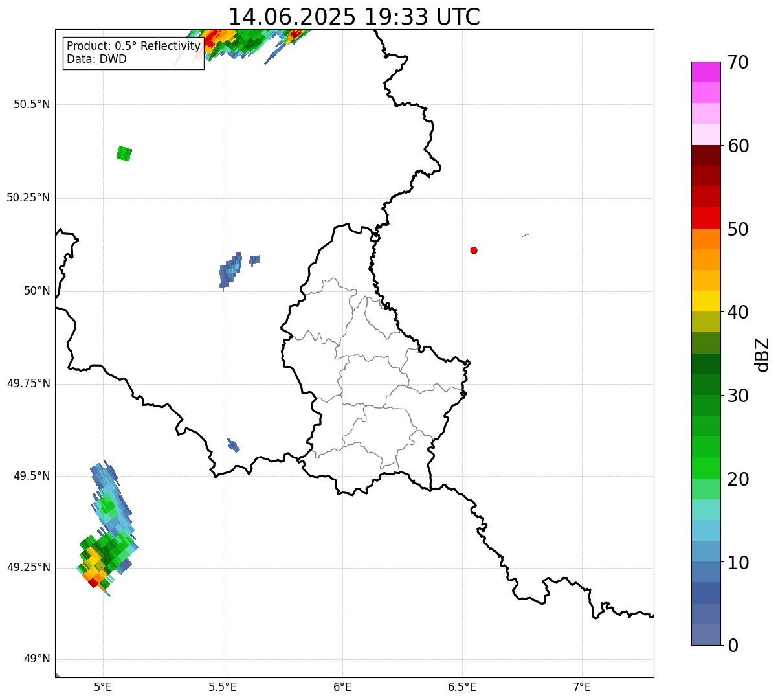
Task: Pick the olive colorbar swatch below 40
Action: pyautogui.click(x=706, y=322)
